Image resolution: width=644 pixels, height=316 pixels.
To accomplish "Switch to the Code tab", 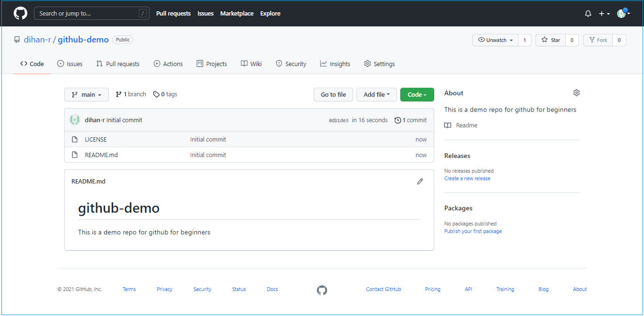I will pos(32,64).
